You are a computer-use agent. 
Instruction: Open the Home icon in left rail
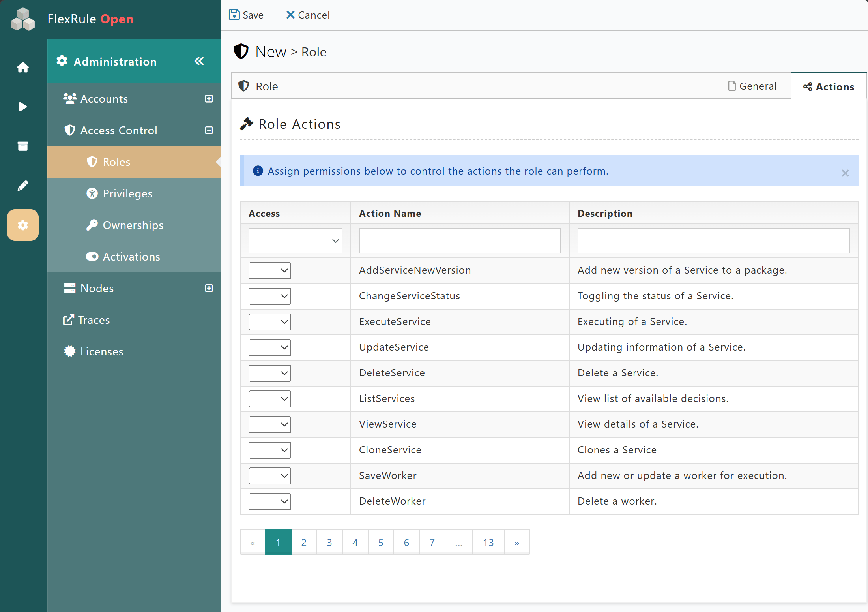23,67
